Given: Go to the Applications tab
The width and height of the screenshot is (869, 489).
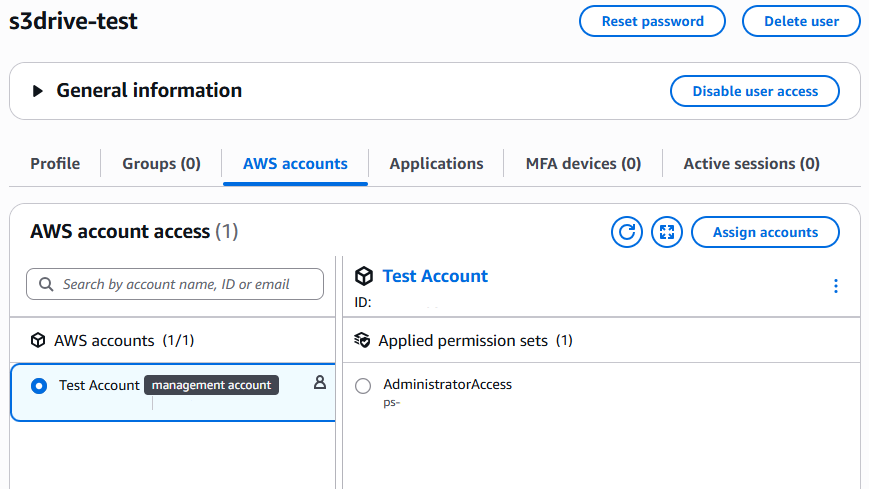Looking at the screenshot, I should 436,164.
